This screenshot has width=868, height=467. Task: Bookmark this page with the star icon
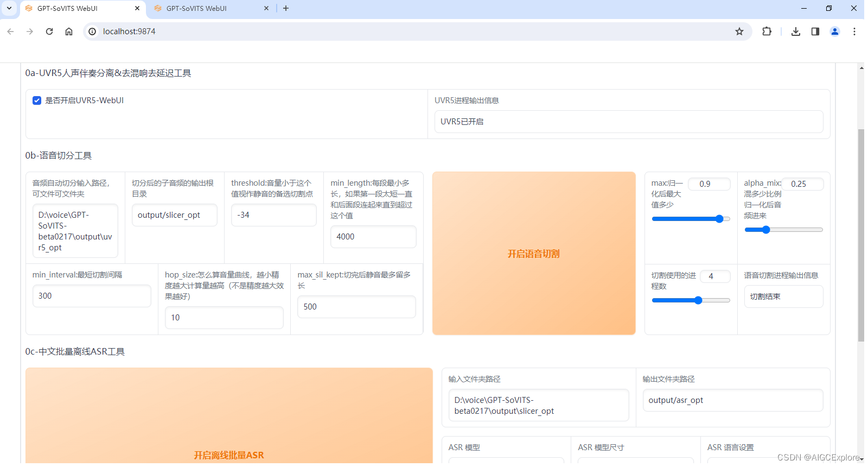pyautogui.click(x=739, y=31)
